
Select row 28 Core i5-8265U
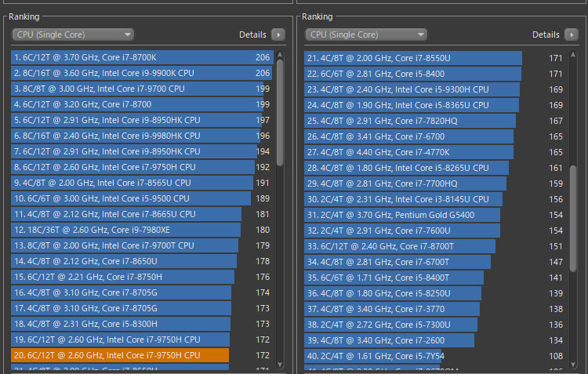point(435,168)
